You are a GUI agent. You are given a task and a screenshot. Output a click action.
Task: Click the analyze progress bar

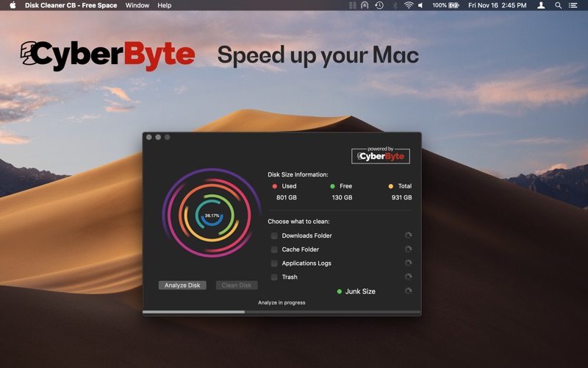(282, 312)
